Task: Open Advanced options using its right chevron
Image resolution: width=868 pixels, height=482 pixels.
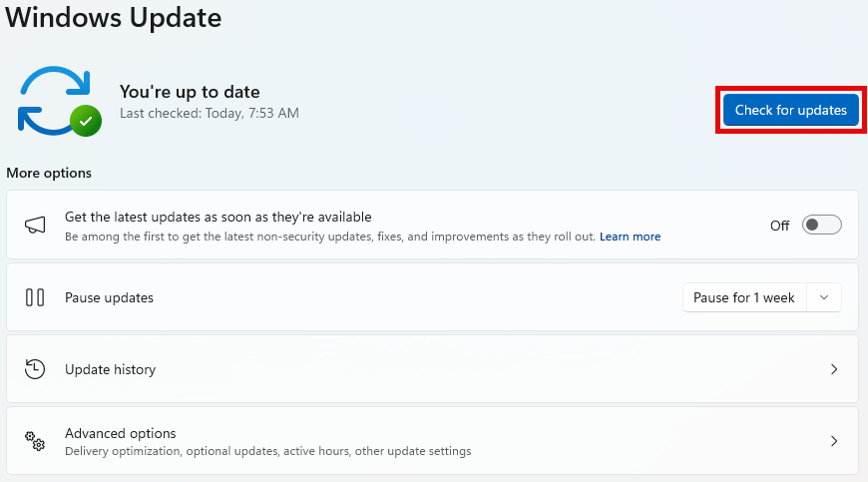Action: point(834,441)
